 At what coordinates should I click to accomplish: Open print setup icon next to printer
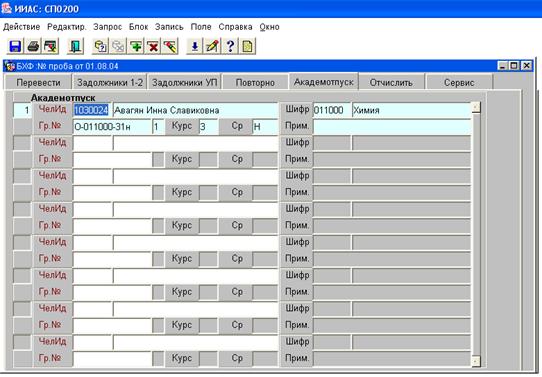point(50,46)
